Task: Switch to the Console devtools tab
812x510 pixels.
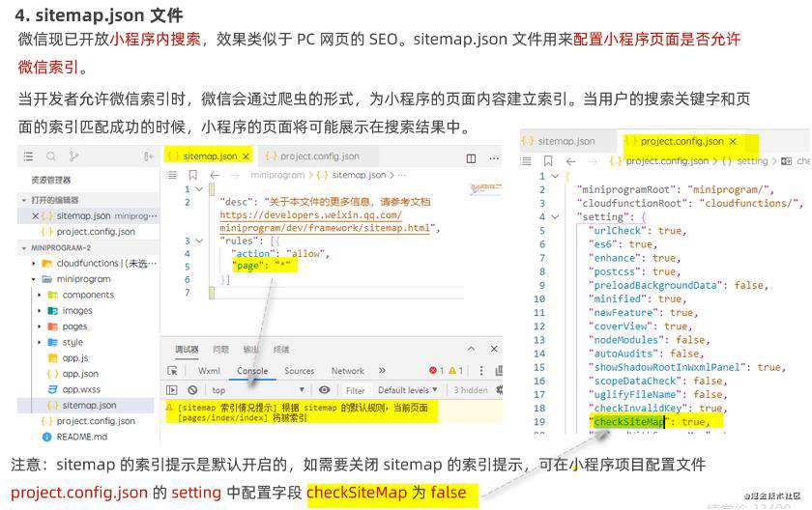Action: [252, 370]
